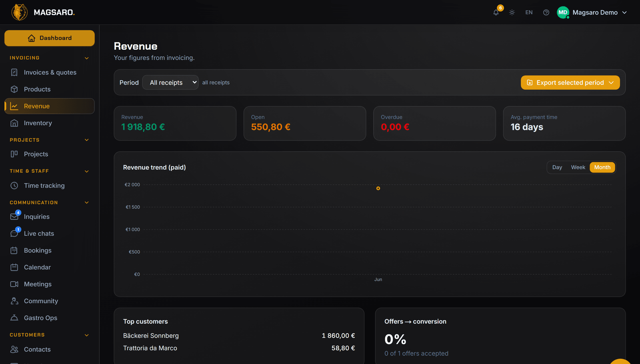The height and width of the screenshot is (364, 640).
Task: Click the 0 of 1 offers accepted text
Action: [416, 353]
